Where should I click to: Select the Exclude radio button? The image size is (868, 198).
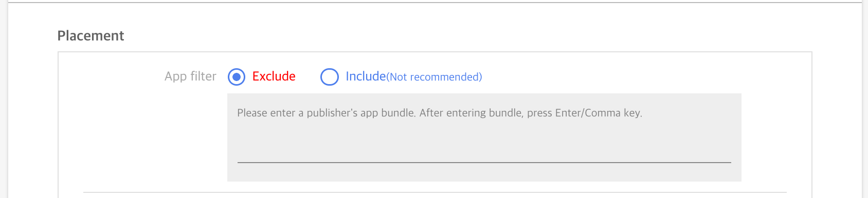coord(237,77)
